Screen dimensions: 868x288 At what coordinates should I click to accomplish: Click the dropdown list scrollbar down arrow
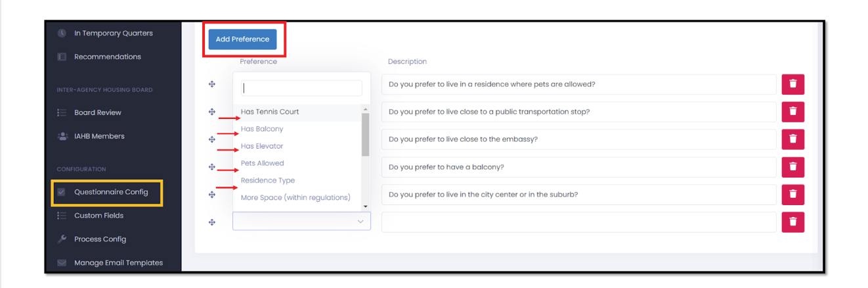coord(366,206)
